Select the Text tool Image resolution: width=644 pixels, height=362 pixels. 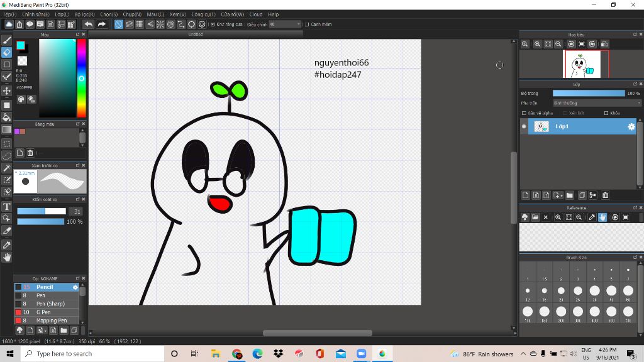(x=6, y=206)
